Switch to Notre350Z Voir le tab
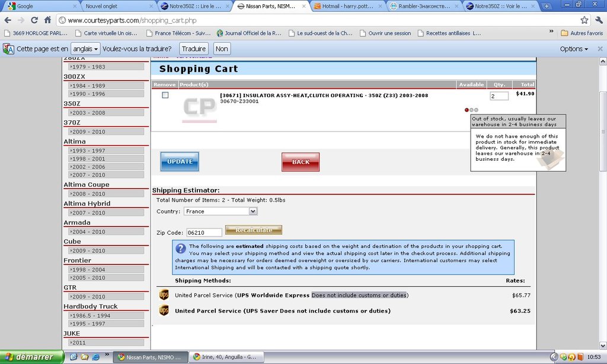Viewport: 607px width, 364px height. [x=501, y=6]
